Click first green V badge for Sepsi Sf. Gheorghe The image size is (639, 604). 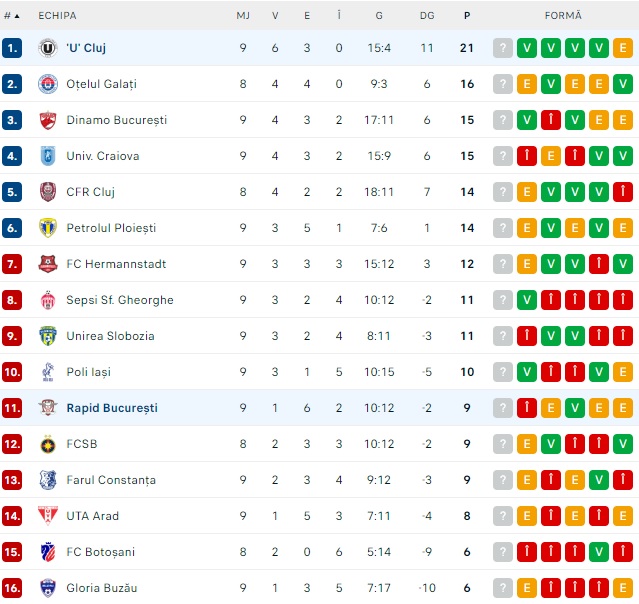click(527, 300)
